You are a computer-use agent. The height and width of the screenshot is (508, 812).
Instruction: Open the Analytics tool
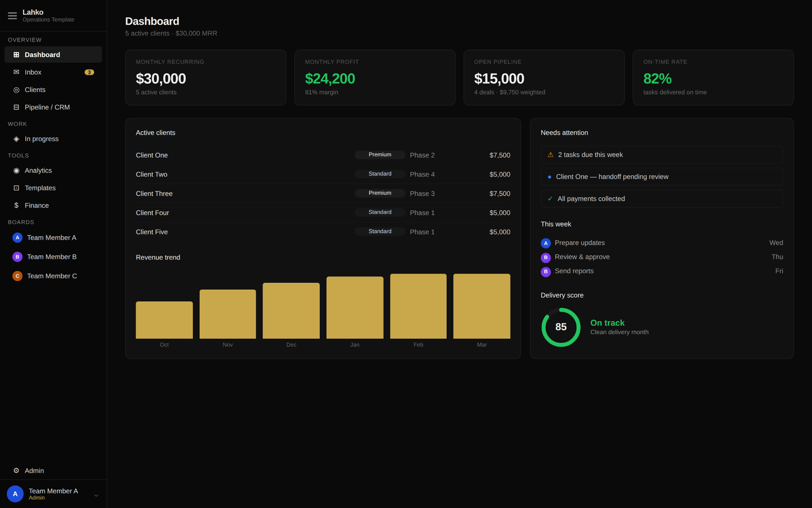(53, 171)
